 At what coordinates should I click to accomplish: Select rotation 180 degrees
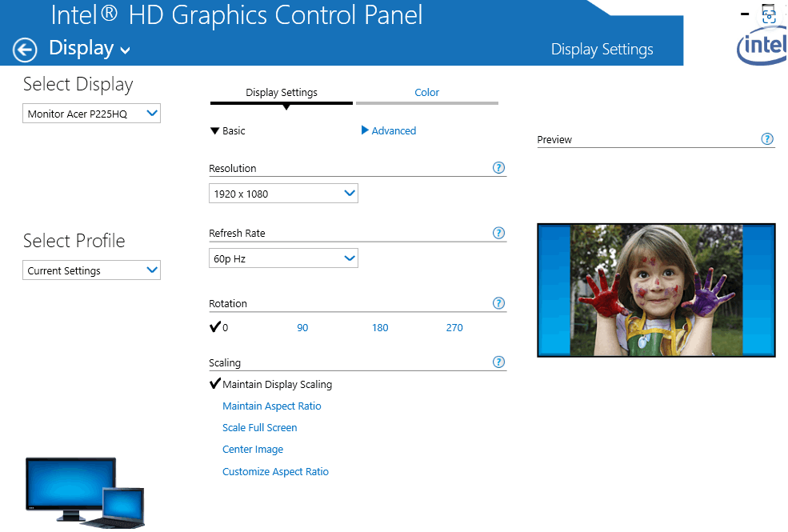pos(380,327)
